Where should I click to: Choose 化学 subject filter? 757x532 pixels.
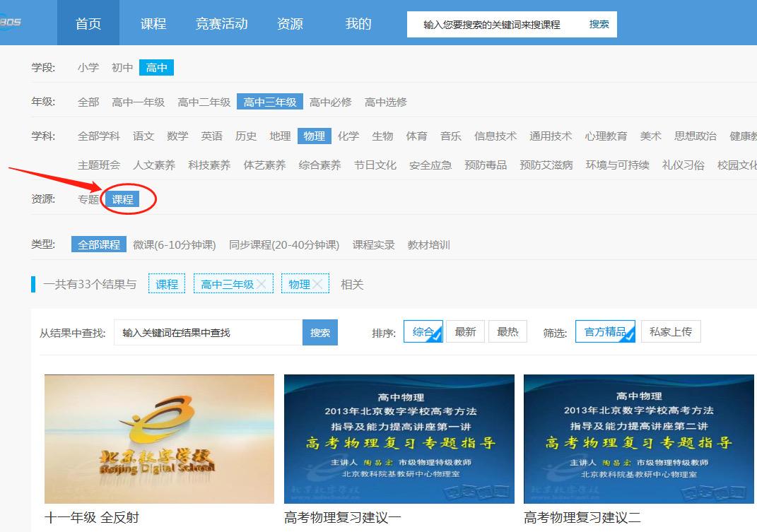[348, 136]
